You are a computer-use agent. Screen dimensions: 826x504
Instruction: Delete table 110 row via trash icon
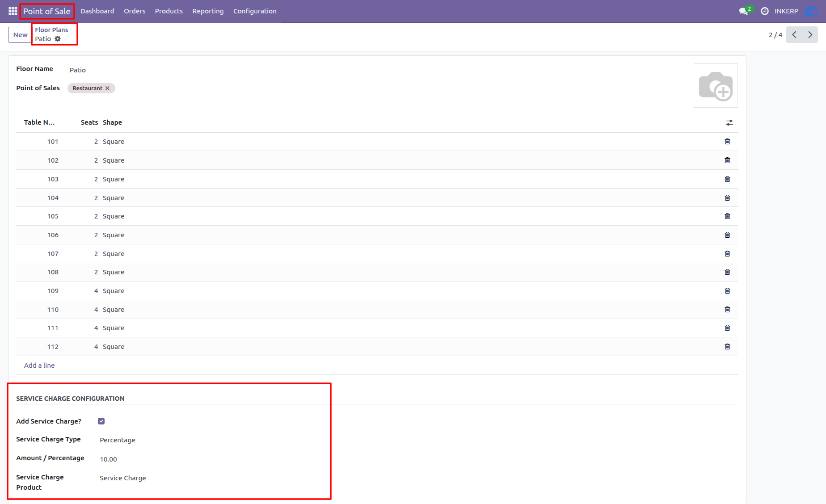727,310
